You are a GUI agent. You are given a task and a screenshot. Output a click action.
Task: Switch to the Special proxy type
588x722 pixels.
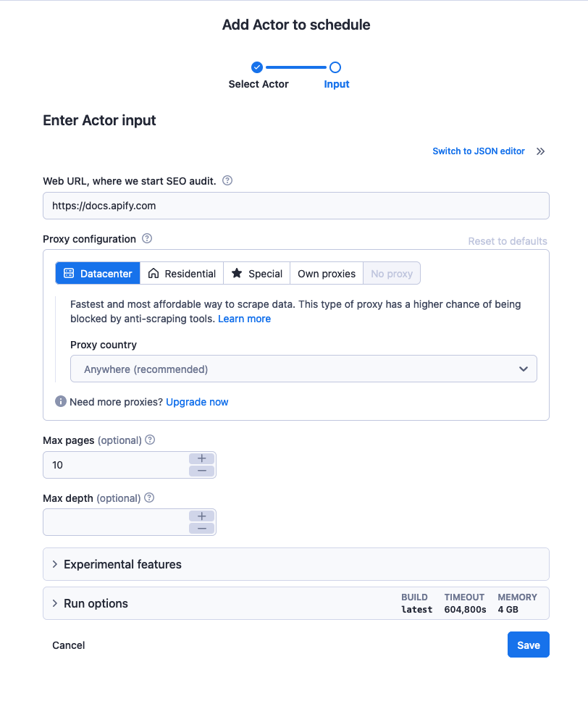click(257, 273)
